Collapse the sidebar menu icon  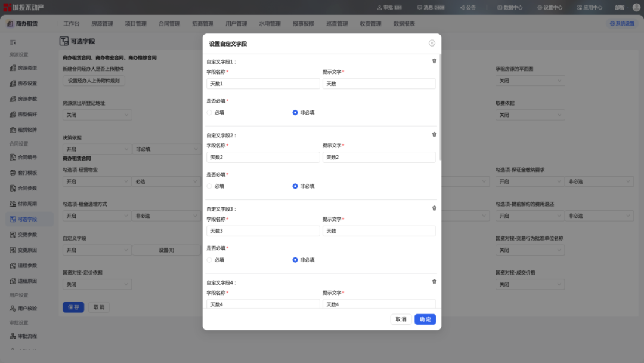pyautogui.click(x=13, y=42)
